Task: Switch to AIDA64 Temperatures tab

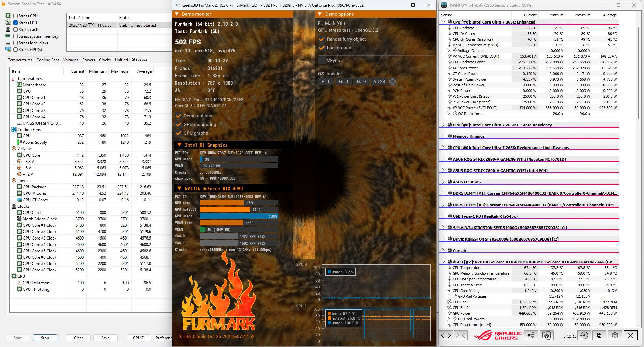Action: click(20, 60)
